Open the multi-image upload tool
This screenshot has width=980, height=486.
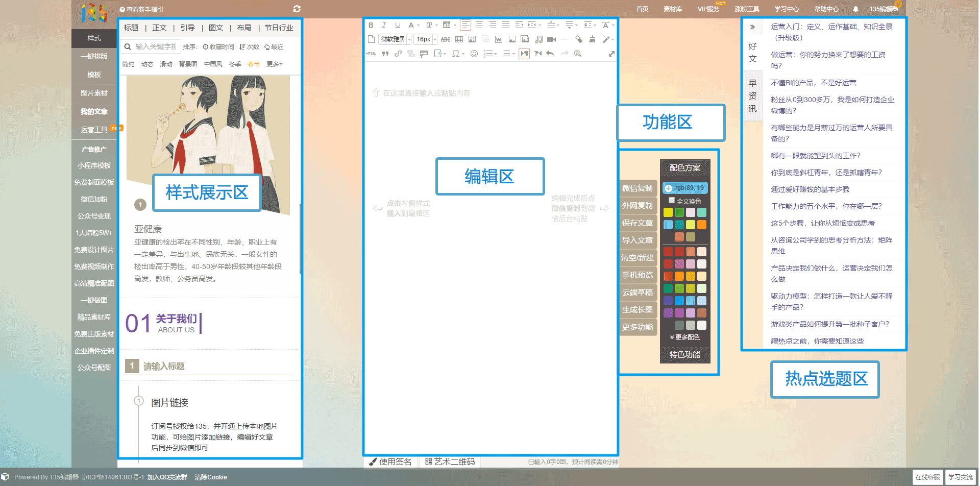tap(525, 39)
